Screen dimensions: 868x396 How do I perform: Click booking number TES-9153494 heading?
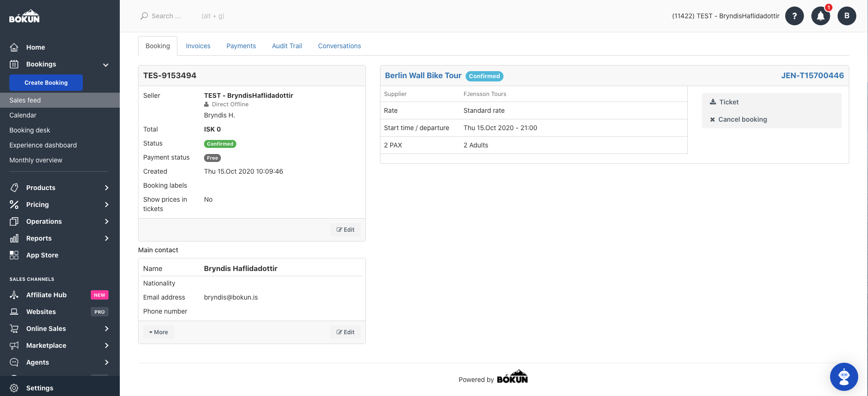170,75
